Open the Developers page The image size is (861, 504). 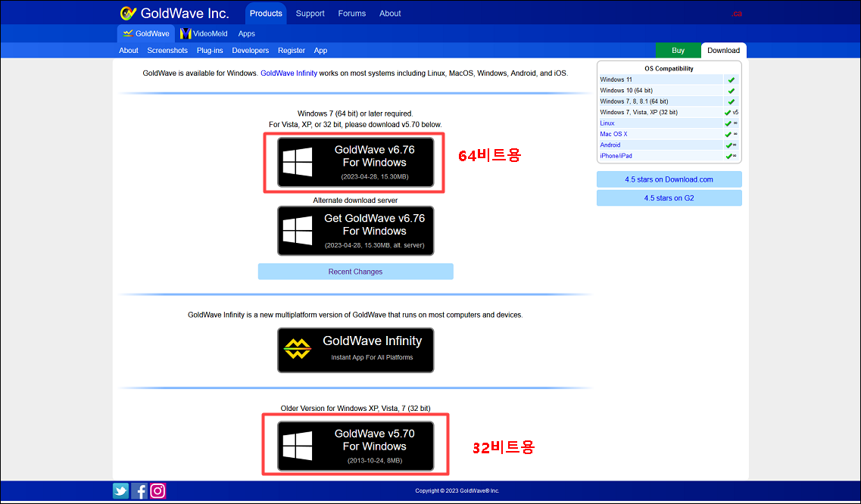(251, 51)
